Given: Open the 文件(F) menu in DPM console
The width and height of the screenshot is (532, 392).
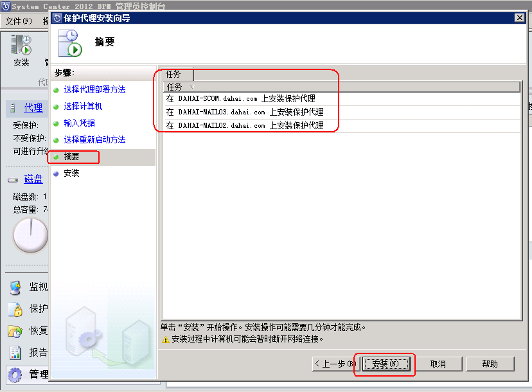Looking at the screenshot, I should coord(19,21).
